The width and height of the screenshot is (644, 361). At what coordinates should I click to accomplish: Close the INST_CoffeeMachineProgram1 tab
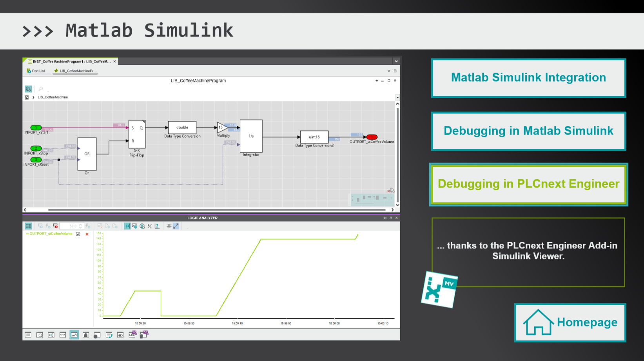(x=115, y=62)
